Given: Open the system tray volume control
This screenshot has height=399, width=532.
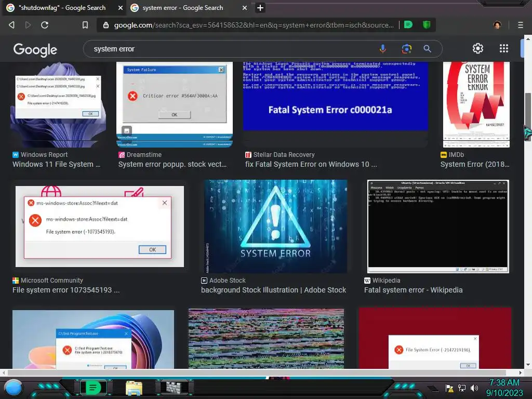Looking at the screenshot, I should (474, 388).
